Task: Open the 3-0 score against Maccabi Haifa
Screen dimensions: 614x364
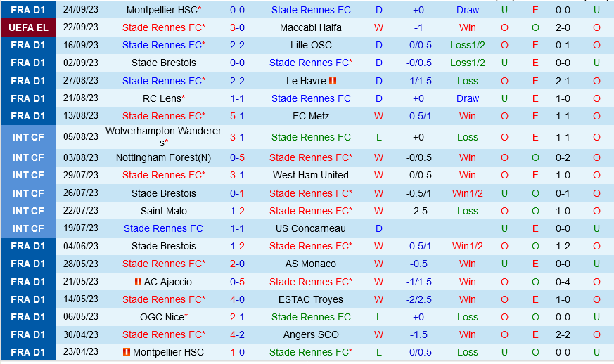Action: [x=237, y=27]
